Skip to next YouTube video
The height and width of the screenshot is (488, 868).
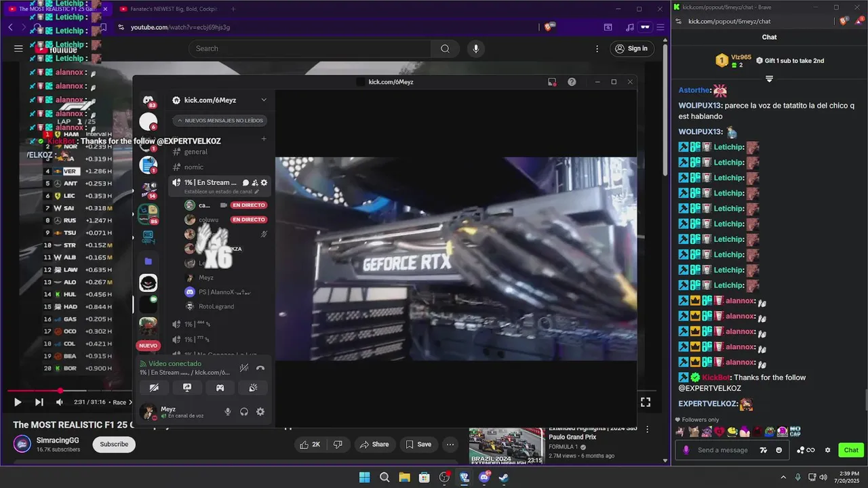point(39,402)
